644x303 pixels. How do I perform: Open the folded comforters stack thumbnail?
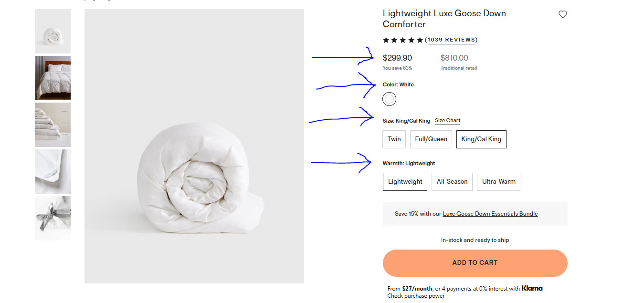point(53,125)
